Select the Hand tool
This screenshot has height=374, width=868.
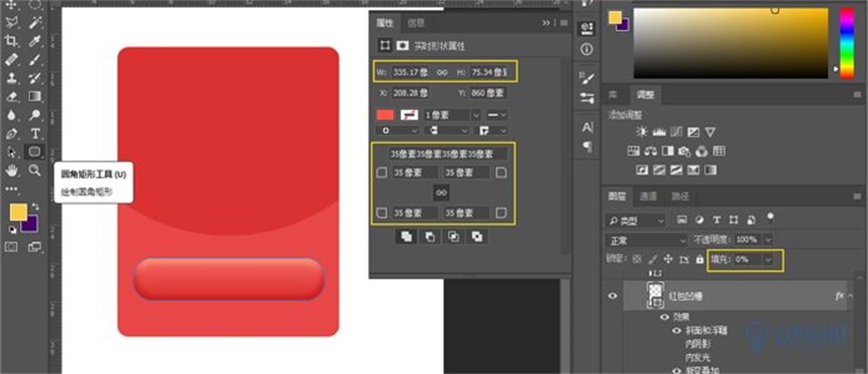pos(11,170)
